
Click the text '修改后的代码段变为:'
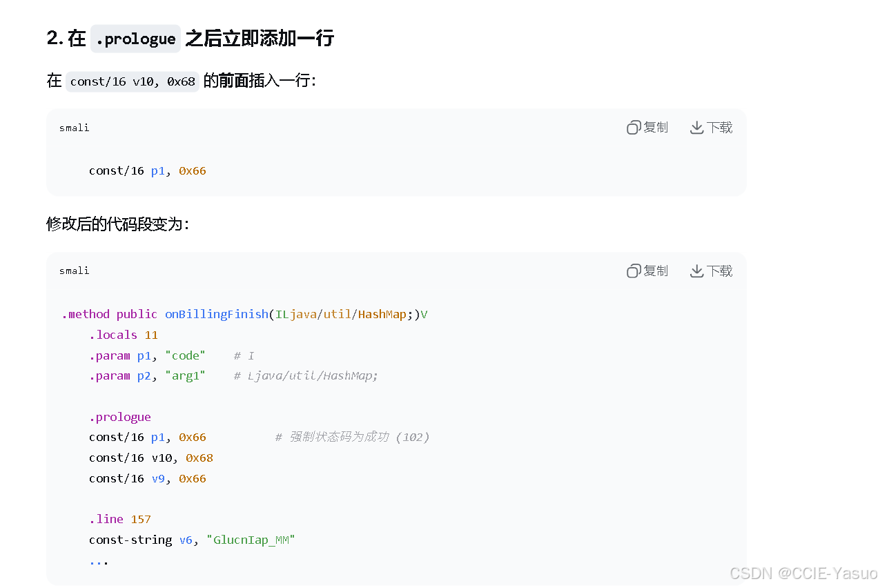click(x=118, y=224)
